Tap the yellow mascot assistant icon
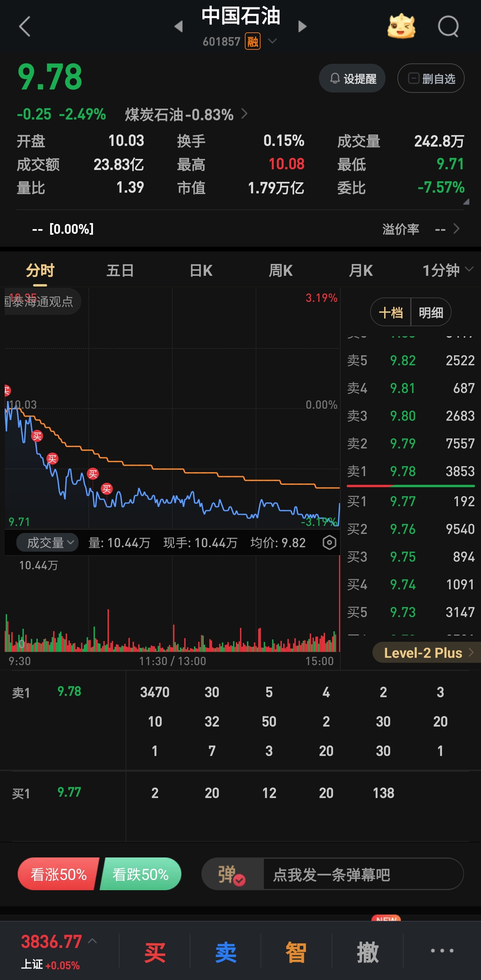Image resolution: width=481 pixels, height=980 pixels. [x=401, y=26]
